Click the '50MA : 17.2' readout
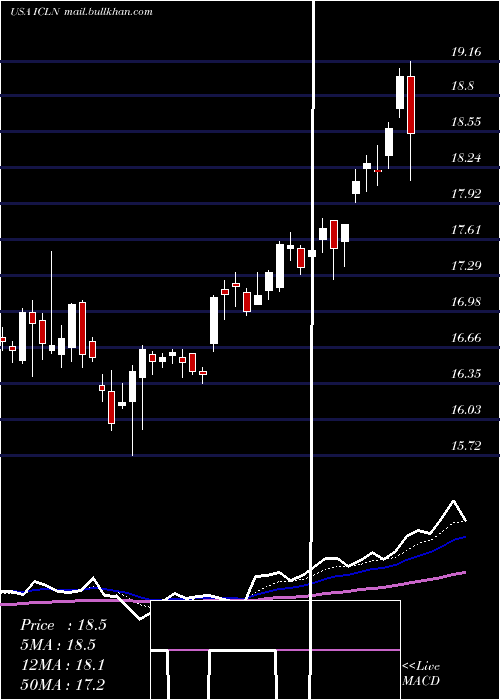Screen dimensions: 500x700 63,685
